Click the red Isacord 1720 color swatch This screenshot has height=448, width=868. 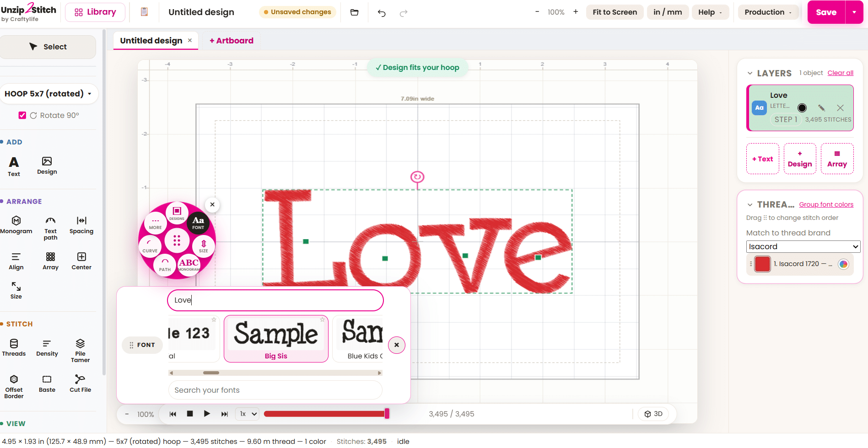[x=762, y=264]
